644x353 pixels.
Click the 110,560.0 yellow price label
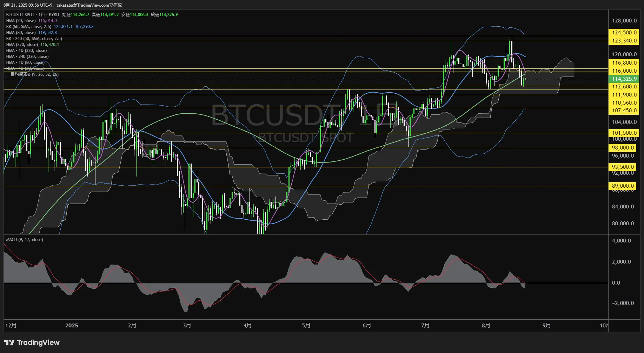point(624,103)
